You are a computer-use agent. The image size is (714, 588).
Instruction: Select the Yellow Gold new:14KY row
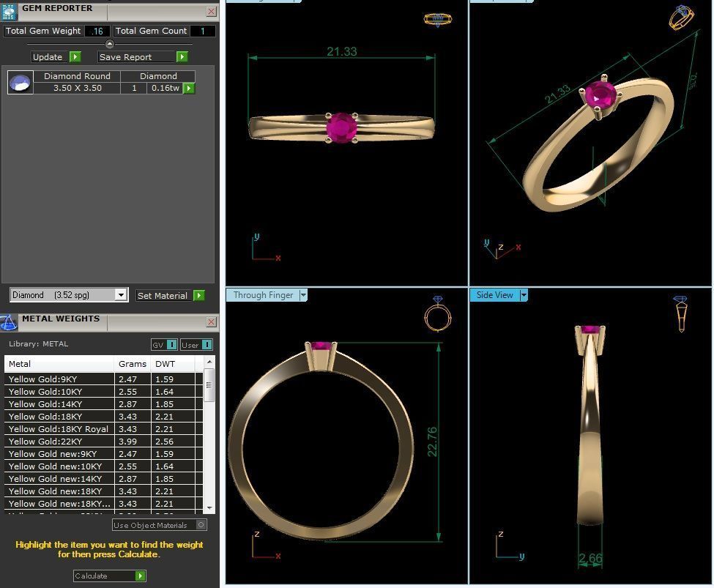tap(103, 479)
